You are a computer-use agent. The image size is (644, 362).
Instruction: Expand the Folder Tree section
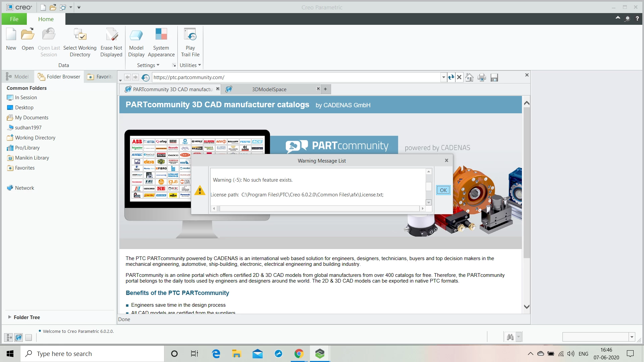10,317
